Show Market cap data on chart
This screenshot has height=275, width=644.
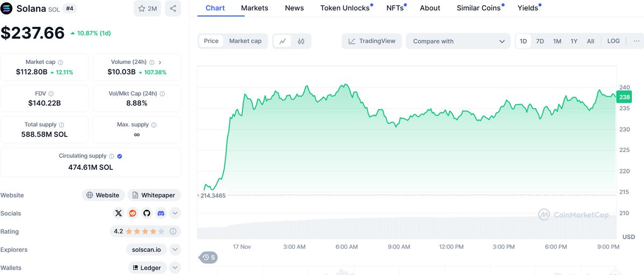point(245,41)
